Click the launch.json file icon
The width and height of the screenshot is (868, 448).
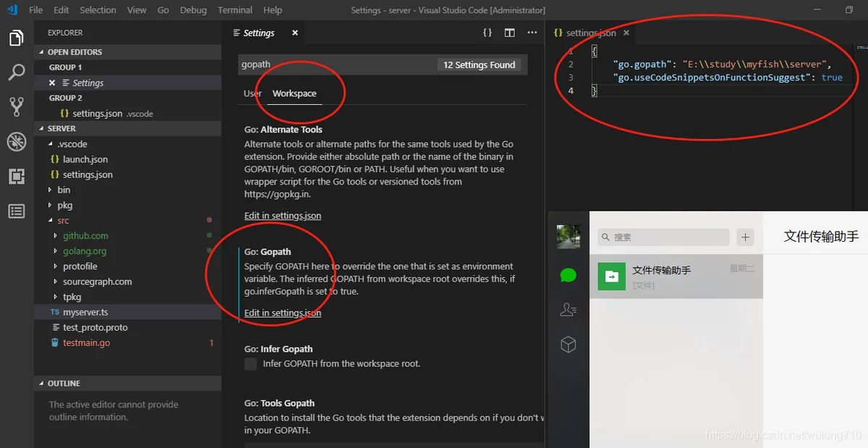click(x=55, y=159)
